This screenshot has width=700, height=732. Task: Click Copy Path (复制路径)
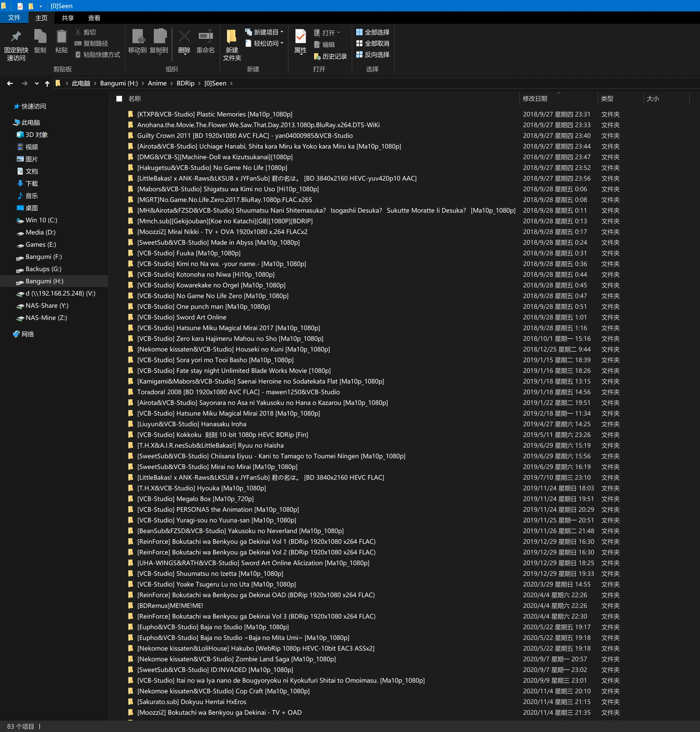click(x=92, y=44)
